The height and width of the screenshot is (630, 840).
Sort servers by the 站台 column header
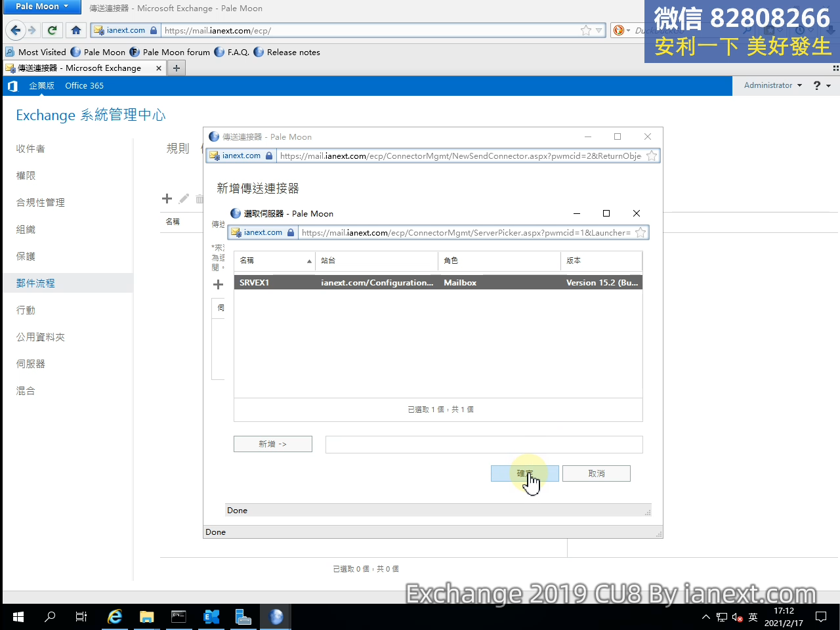pos(377,261)
